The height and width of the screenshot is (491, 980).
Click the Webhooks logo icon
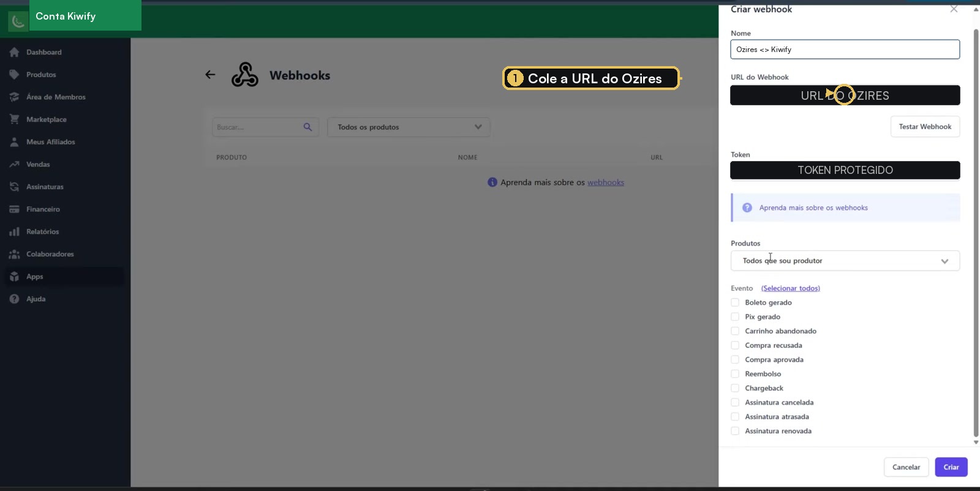pyautogui.click(x=244, y=75)
